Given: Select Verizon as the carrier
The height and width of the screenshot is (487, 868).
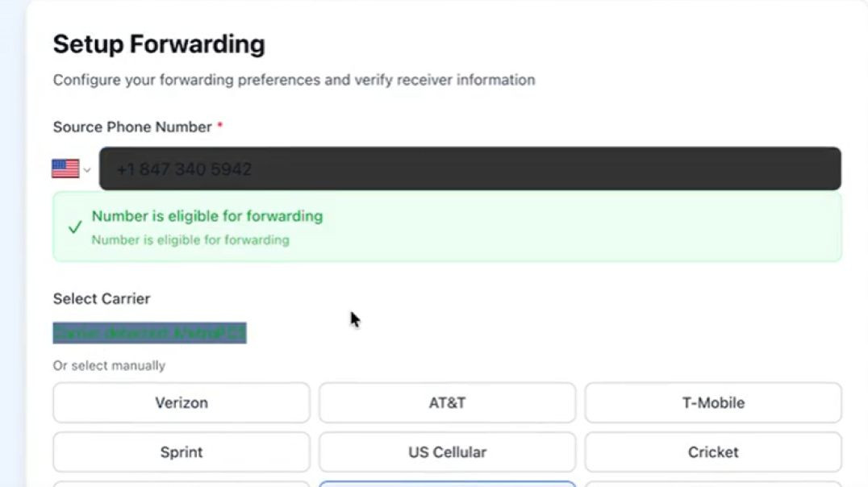Looking at the screenshot, I should (x=181, y=402).
